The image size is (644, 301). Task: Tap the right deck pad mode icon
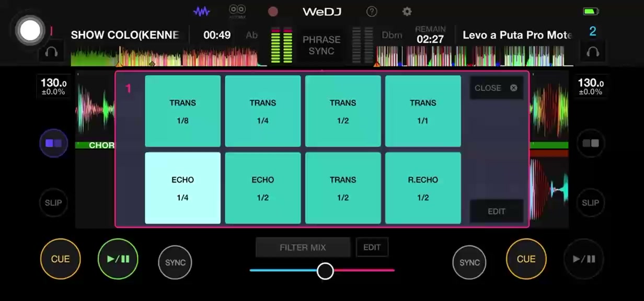[x=591, y=143]
